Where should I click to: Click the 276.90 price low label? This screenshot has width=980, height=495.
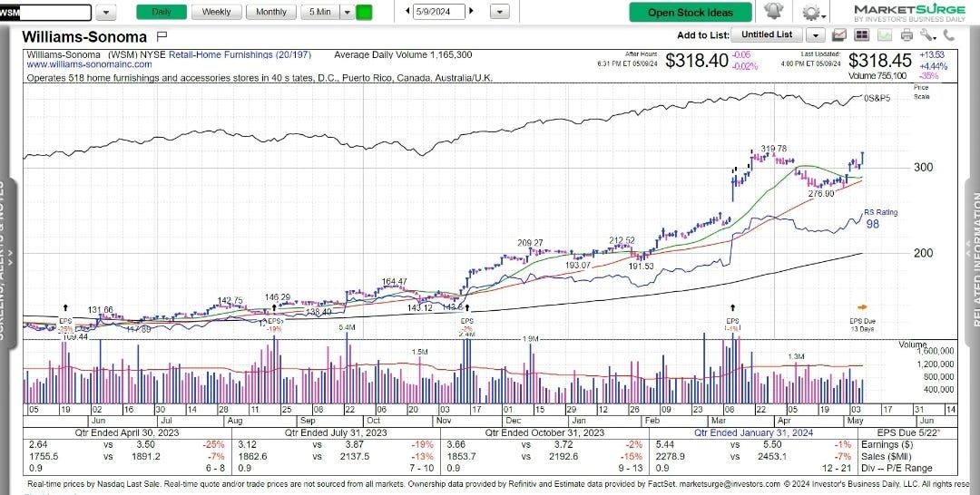coord(821,194)
